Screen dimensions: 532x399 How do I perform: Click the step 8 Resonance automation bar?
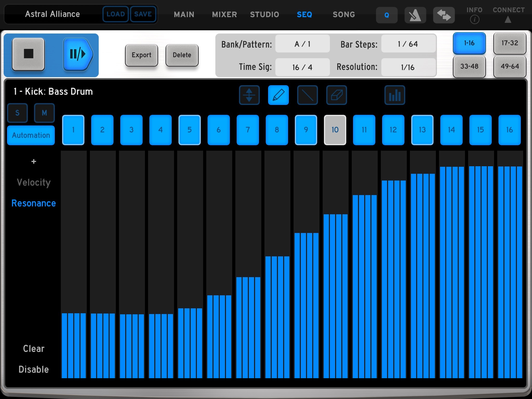pos(277,317)
